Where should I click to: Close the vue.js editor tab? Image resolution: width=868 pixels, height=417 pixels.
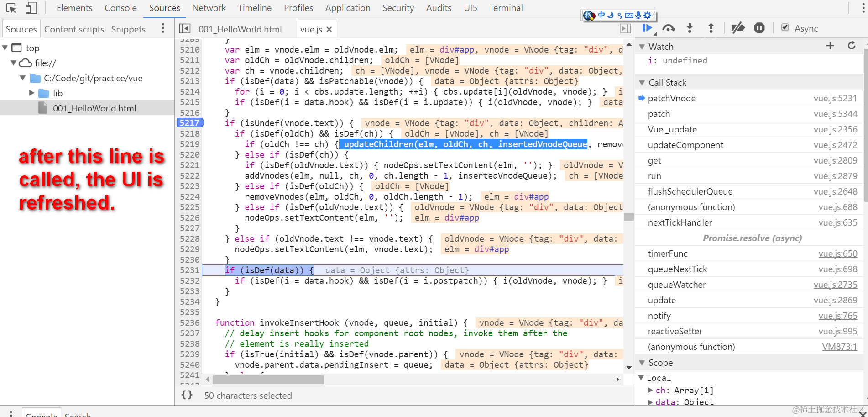point(329,29)
